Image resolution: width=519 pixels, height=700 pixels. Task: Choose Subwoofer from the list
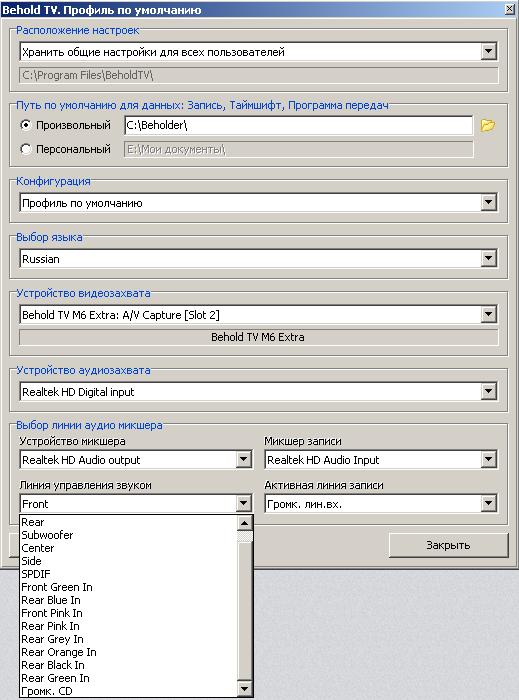click(x=129, y=535)
